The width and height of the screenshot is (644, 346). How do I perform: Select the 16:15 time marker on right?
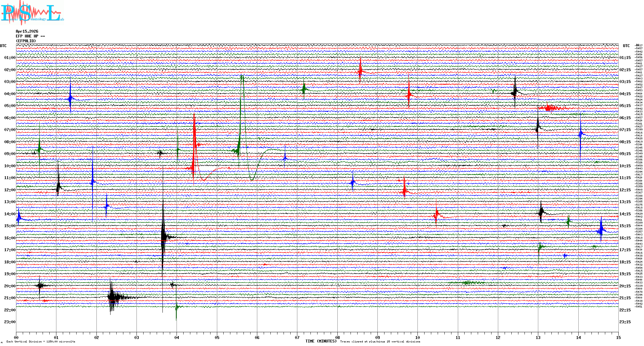coord(625,238)
